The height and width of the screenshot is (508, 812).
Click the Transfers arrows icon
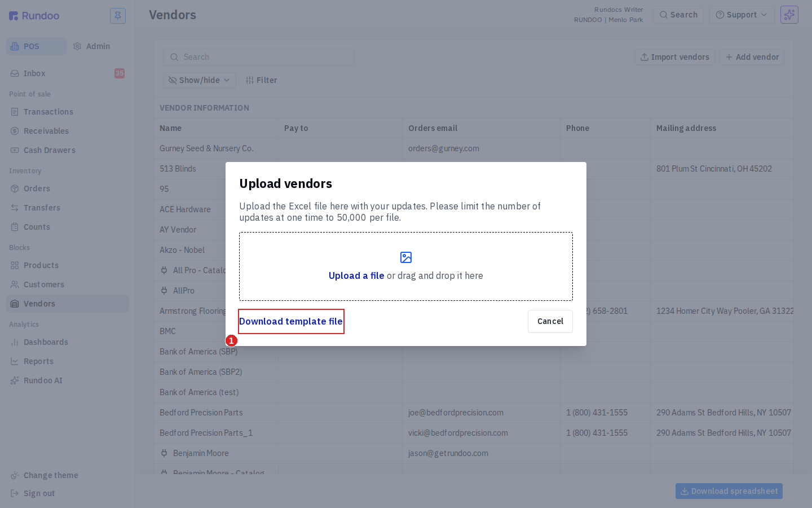15,208
